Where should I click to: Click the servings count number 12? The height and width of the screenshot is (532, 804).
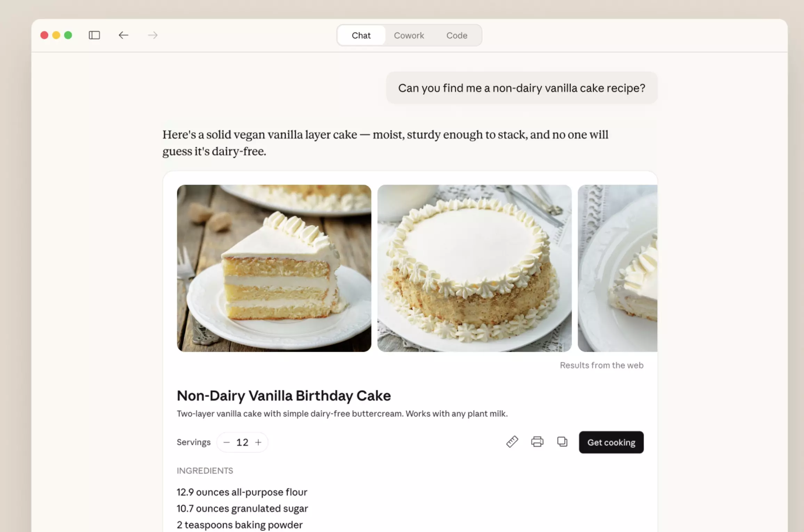click(242, 442)
